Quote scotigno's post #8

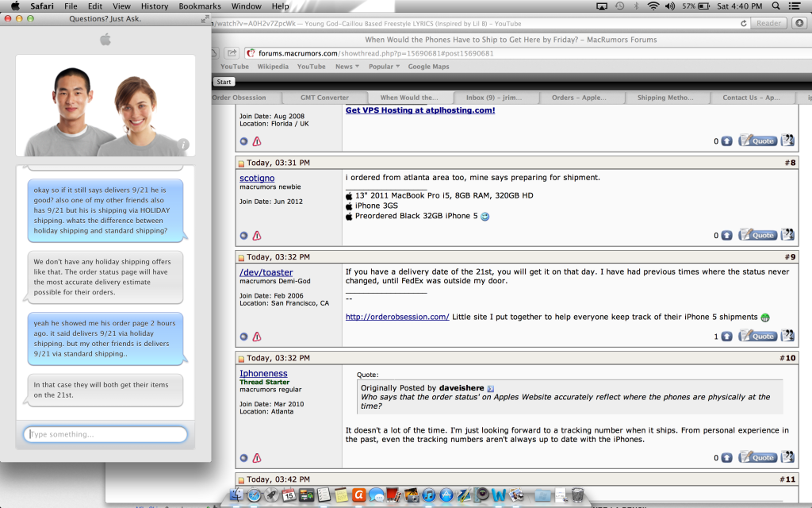757,235
